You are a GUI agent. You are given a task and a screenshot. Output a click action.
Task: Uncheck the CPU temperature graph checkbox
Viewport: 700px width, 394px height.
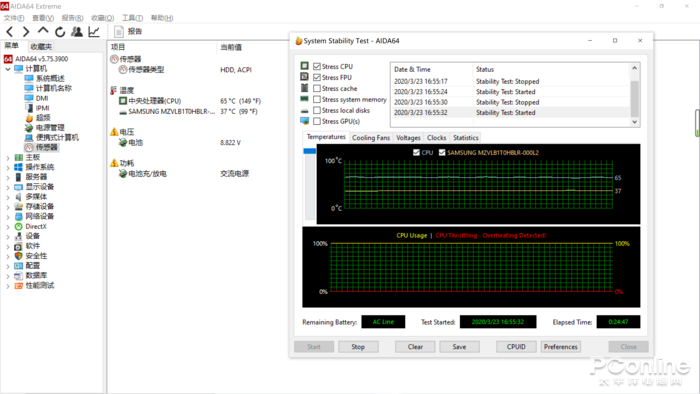click(x=416, y=153)
